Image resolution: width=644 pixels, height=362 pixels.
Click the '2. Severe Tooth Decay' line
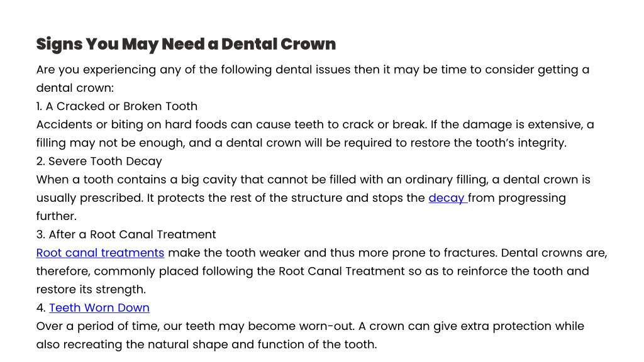[x=99, y=162]
